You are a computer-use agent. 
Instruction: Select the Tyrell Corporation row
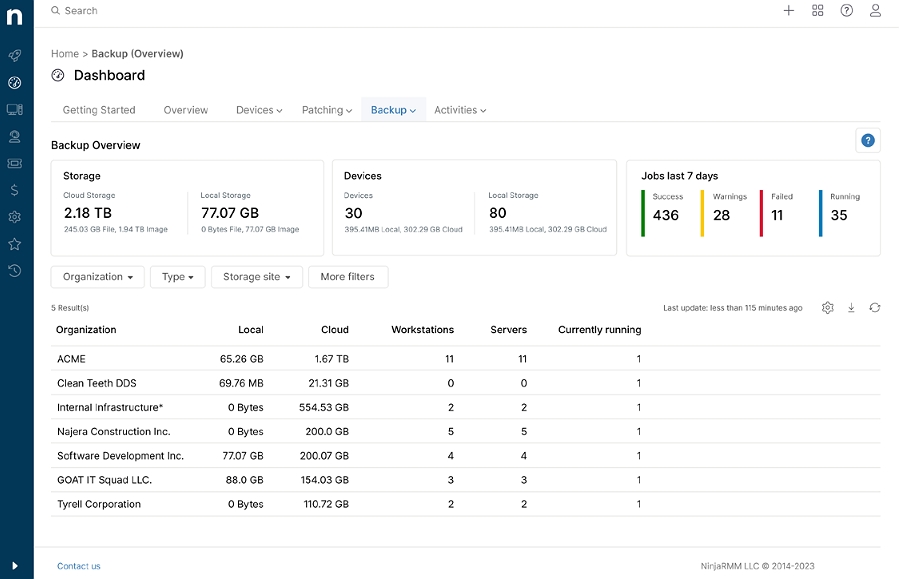(466, 504)
